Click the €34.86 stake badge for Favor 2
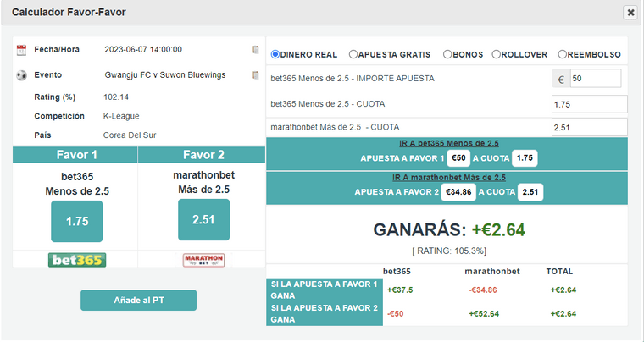The image size is (644, 342). 458,192
